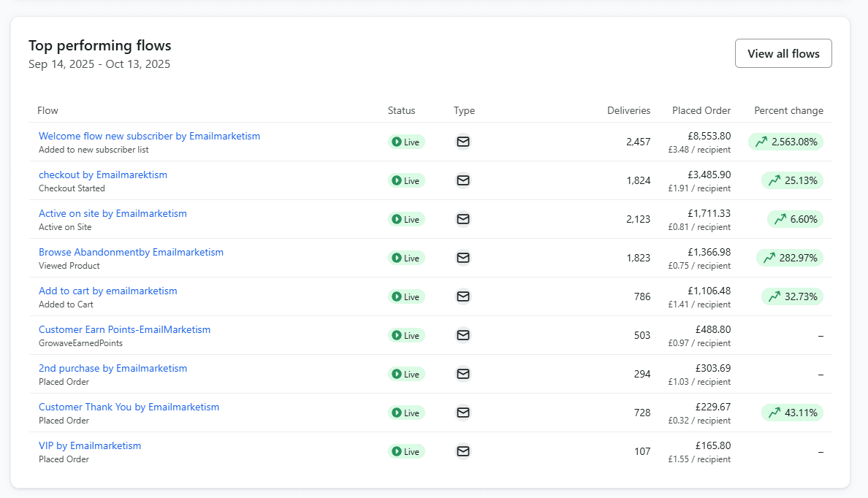Image resolution: width=868 pixels, height=498 pixels.
Task: Click the Deliveries column header
Action: click(x=628, y=111)
